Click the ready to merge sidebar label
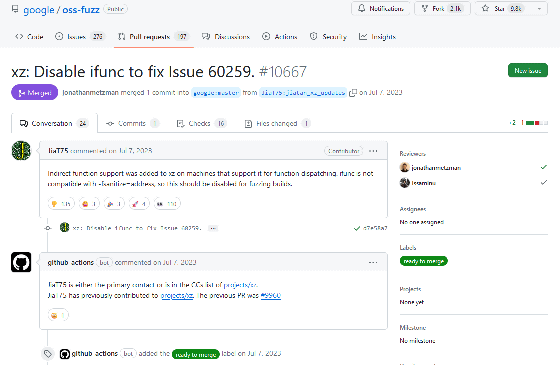560x365 pixels. coord(424,261)
